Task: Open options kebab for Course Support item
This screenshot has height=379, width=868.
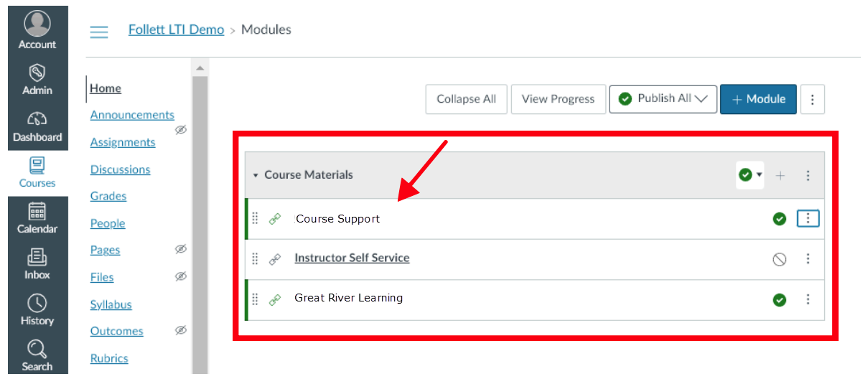Action: coord(808,218)
